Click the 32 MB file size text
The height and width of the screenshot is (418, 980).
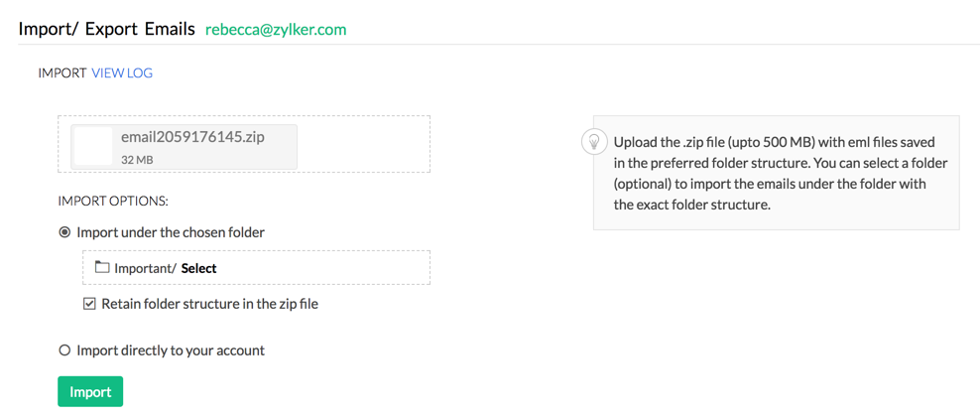137,159
